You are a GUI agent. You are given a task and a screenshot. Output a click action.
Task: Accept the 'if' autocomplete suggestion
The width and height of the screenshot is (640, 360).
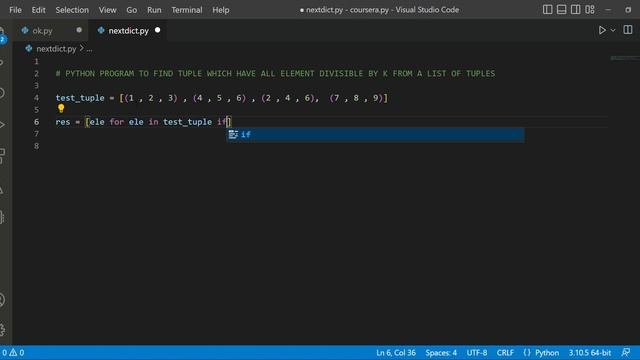coord(376,135)
